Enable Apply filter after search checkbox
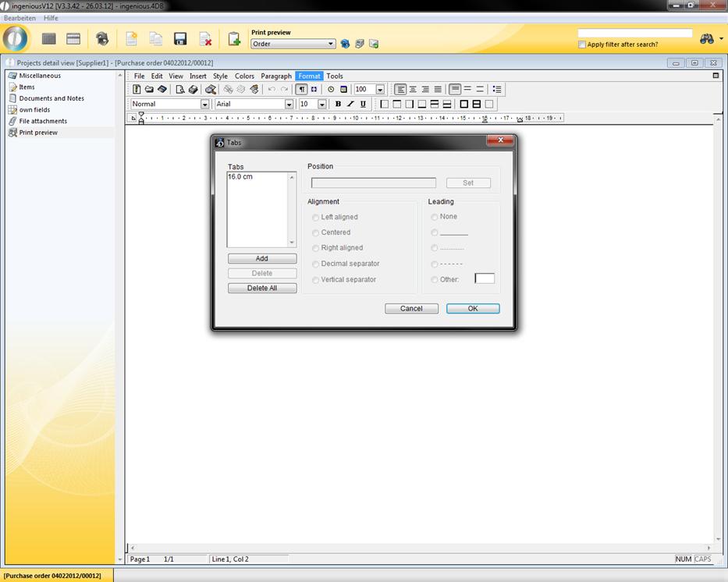The image size is (728, 582). [582, 44]
